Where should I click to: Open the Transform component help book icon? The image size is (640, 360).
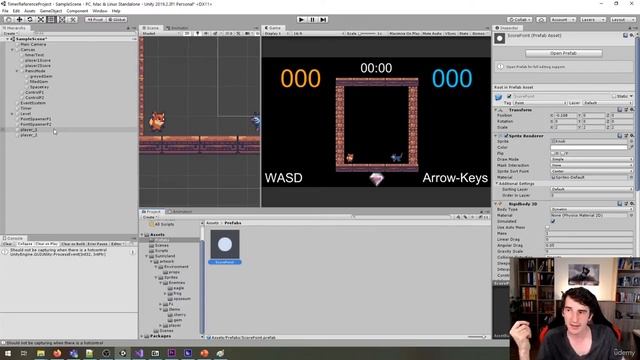tap(620, 110)
